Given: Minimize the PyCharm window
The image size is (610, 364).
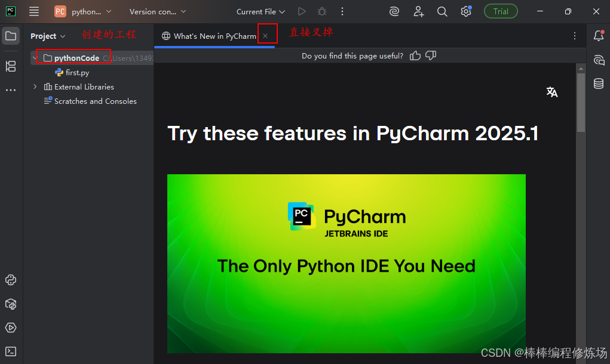Looking at the screenshot, I should 540,11.
